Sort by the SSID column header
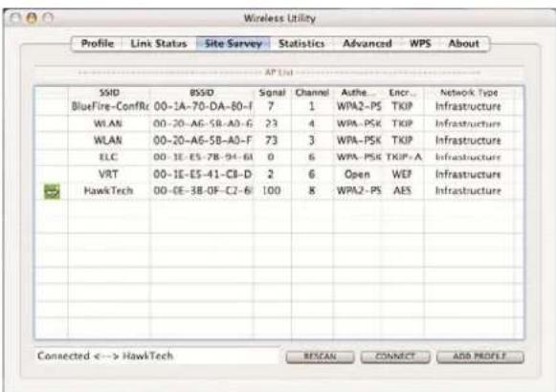556x392 pixels. 109,93
